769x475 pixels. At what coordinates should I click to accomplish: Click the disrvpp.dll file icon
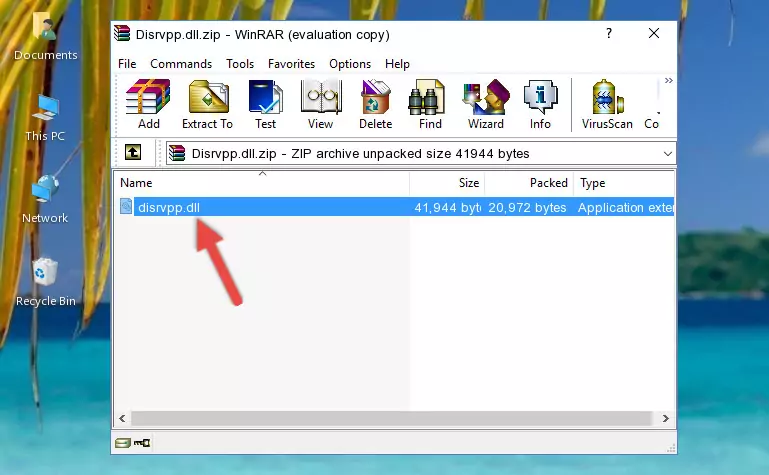(x=126, y=206)
